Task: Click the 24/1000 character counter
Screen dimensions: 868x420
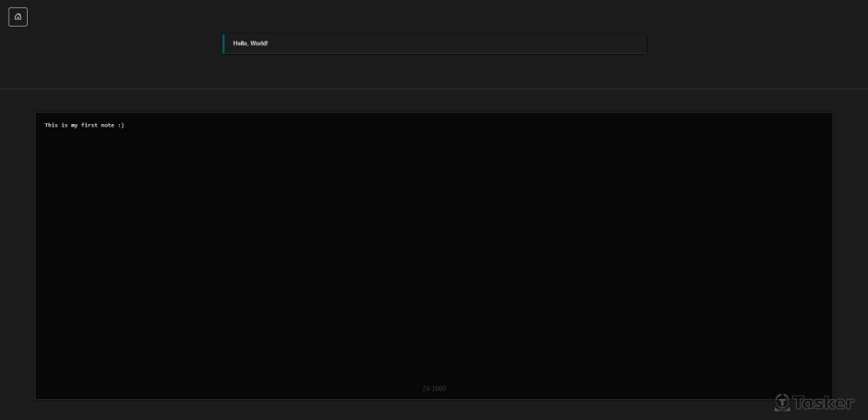Action: (x=434, y=389)
